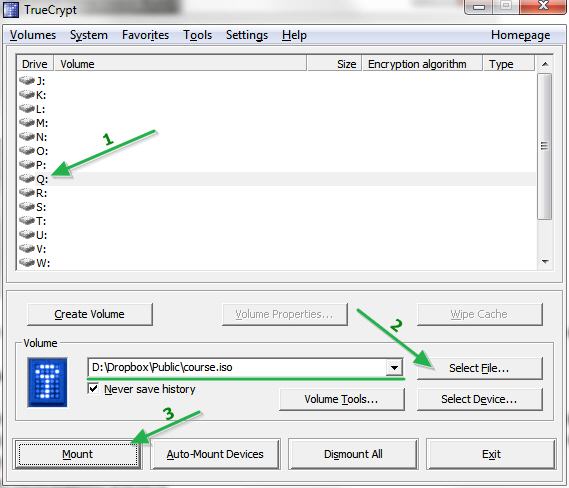Click the W: drive icon

[27, 263]
